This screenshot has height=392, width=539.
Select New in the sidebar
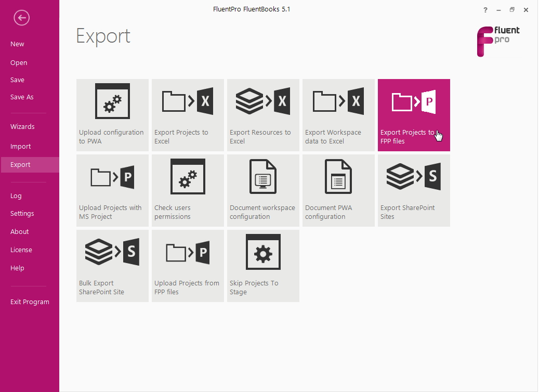(x=17, y=44)
